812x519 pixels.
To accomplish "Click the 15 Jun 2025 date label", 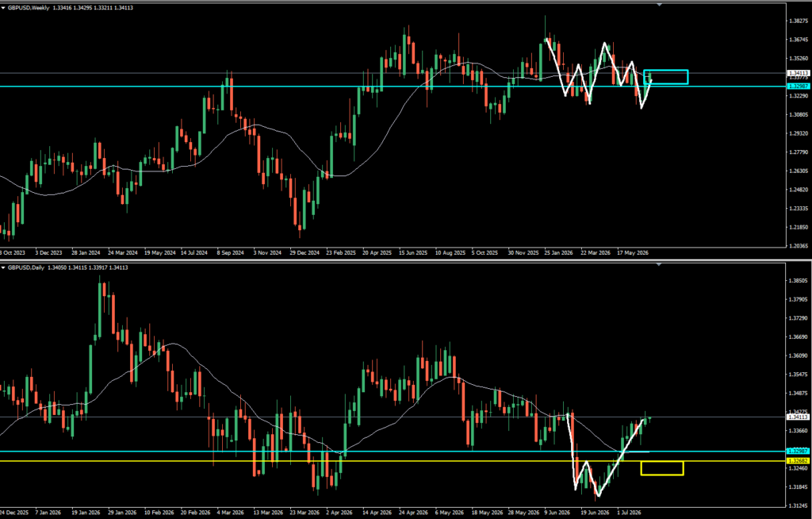I will point(413,253).
